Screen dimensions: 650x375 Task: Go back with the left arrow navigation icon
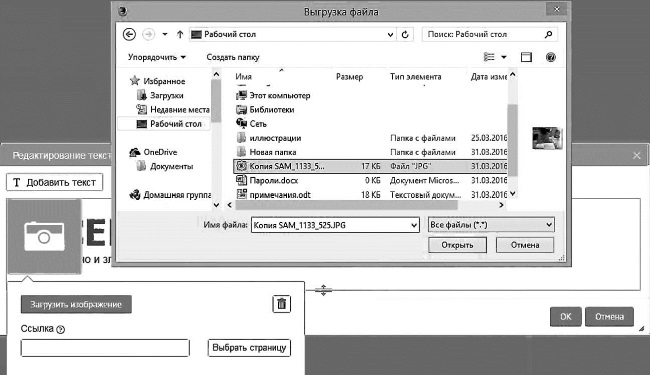[x=129, y=34]
